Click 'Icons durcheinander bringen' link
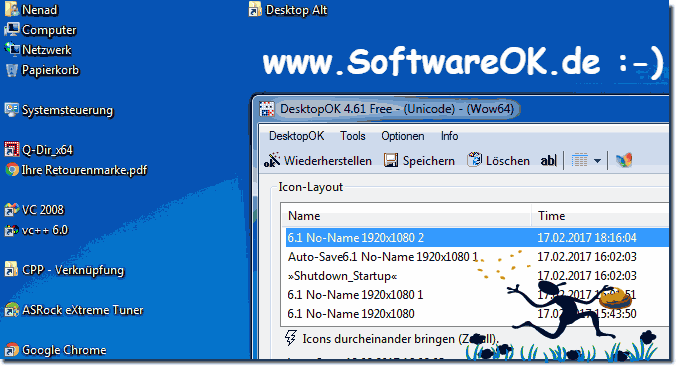Screen dimensions: 676x366 400,339
